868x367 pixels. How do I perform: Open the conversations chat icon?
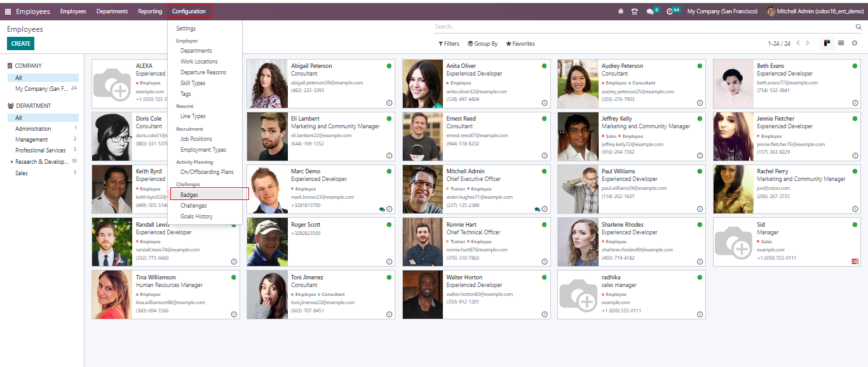point(649,11)
